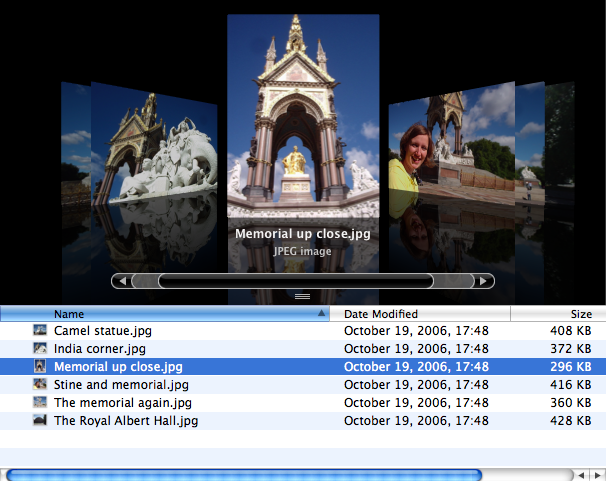
Task: Select The Royal Albert Hall.jpg file name
Action: (126, 420)
